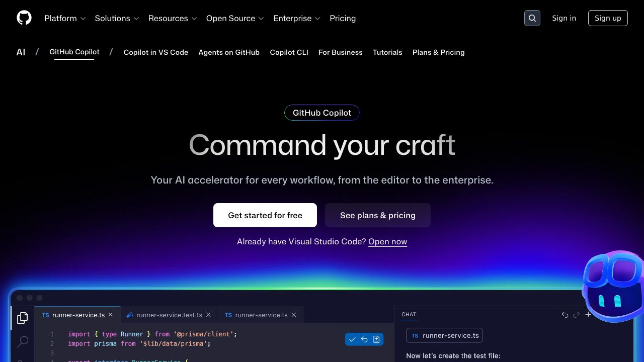Click the undo arrow in the inline suggestion toolbar
This screenshot has height=362, width=644.
(x=364, y=339)
